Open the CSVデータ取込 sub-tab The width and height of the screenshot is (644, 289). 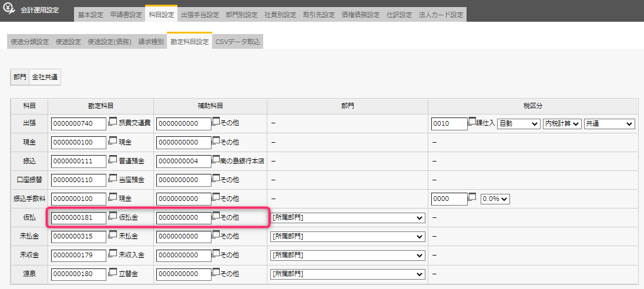click(x=237, y=42)
